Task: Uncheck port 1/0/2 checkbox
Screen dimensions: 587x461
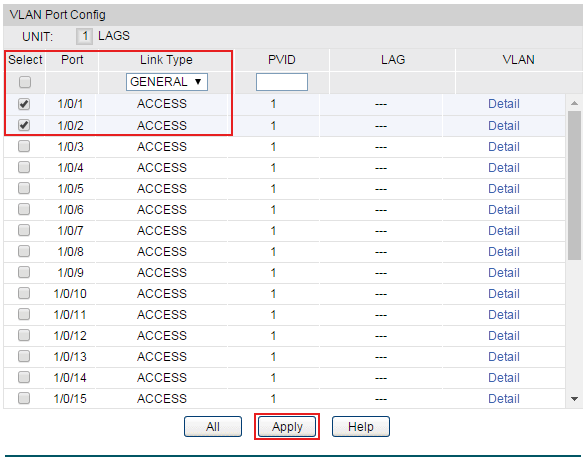Action: (x=24, y=125)
